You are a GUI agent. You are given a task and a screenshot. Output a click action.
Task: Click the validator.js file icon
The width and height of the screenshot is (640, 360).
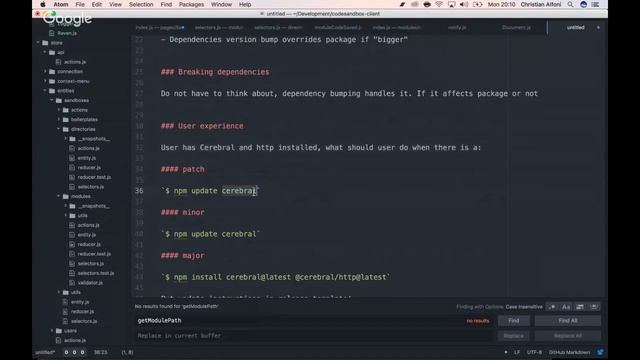click(72, 282)
